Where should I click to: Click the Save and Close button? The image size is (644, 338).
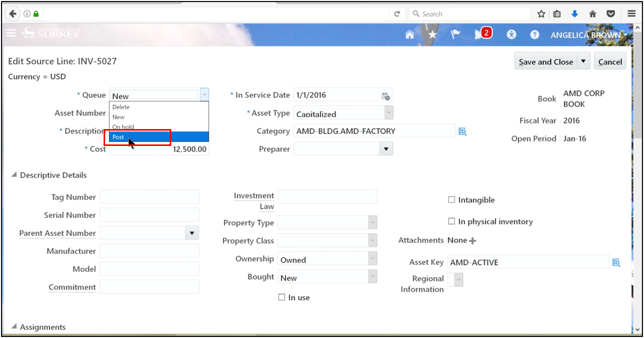coord(546,62)
